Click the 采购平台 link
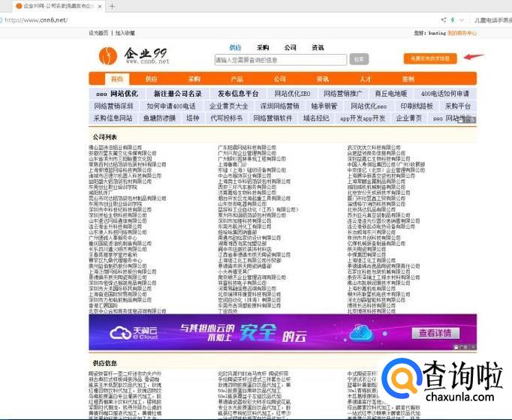This screenshot has height=420, width=512. pyautogui.click(x=458, y=106)
